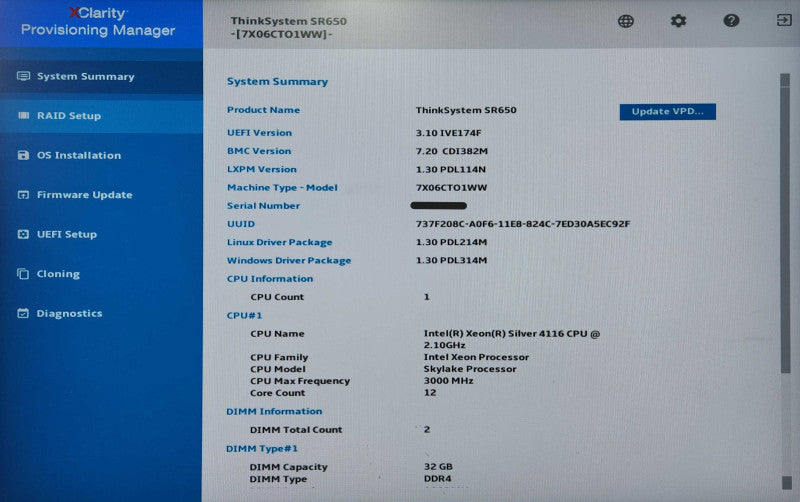Click the DIMM Type#1 heading
800x502 pixels.
pos(262,448)
